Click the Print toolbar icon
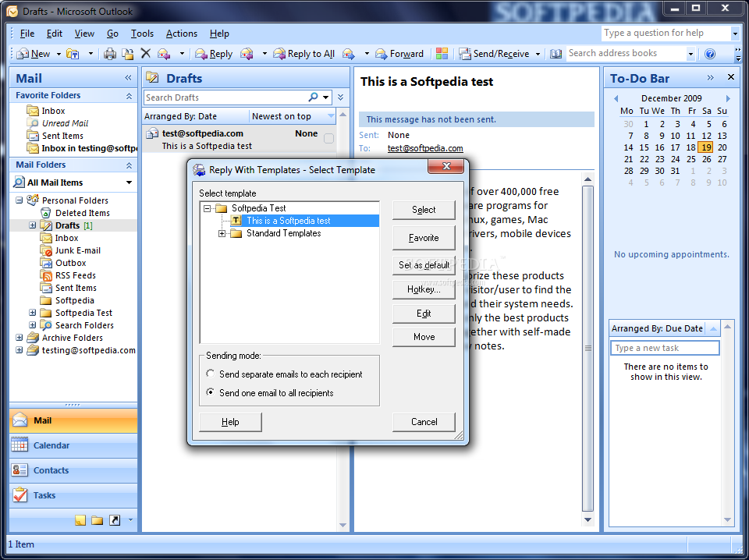This screenshot has width=749, height=560. (110, 54)
